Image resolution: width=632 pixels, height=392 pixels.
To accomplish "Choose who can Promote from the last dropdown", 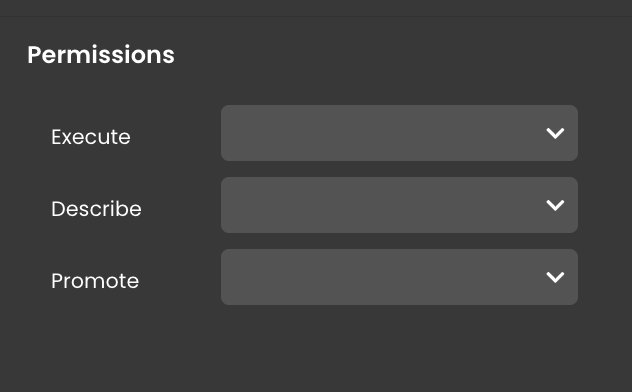I will (399, 277).
